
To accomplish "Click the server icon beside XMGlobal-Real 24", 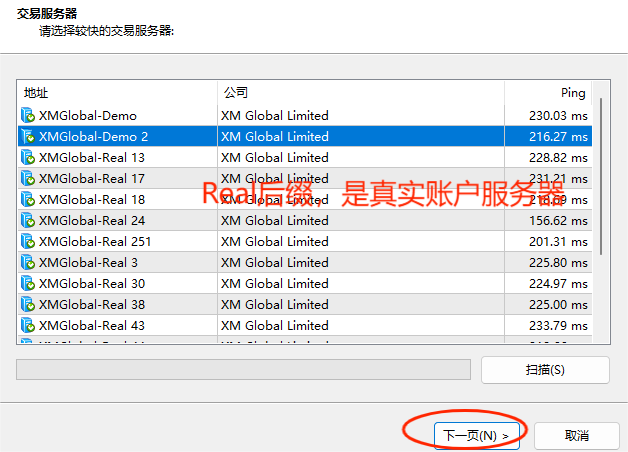I will pyautogui.click(x=28, y=220).
